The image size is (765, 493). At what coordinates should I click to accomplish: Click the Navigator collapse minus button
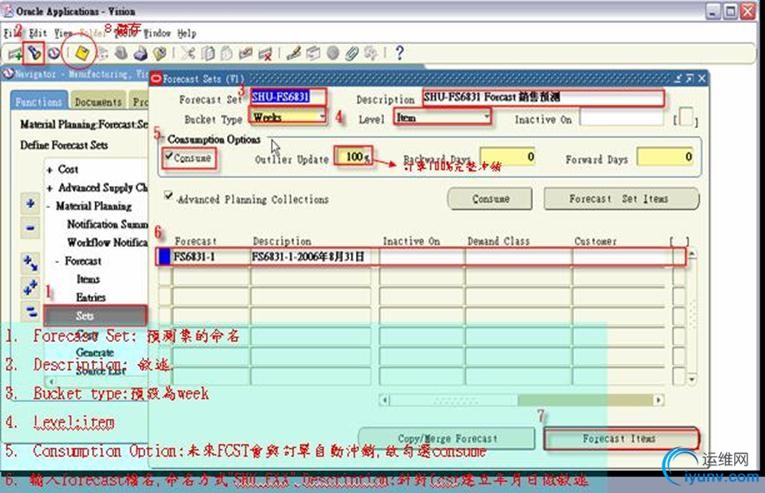[30, 227]
